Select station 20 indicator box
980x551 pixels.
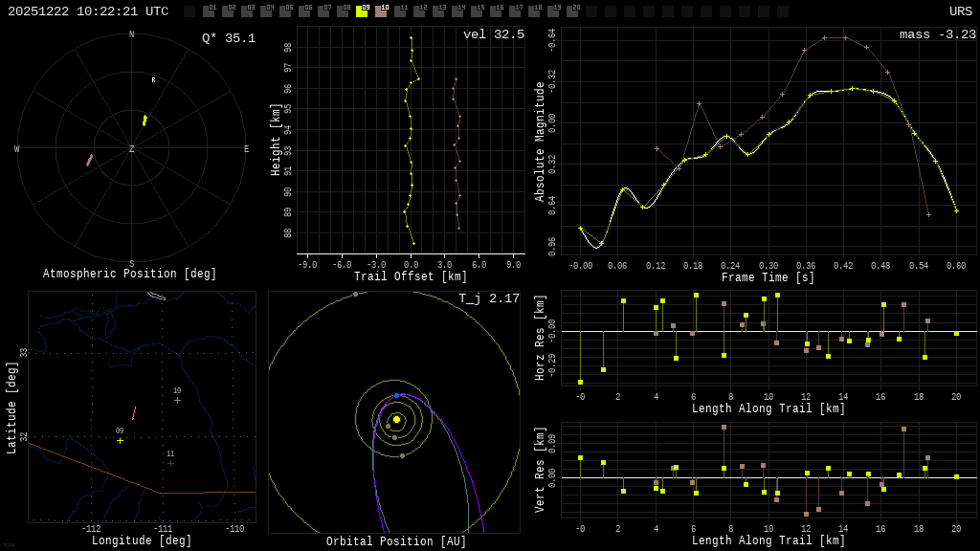click(572, 11)
